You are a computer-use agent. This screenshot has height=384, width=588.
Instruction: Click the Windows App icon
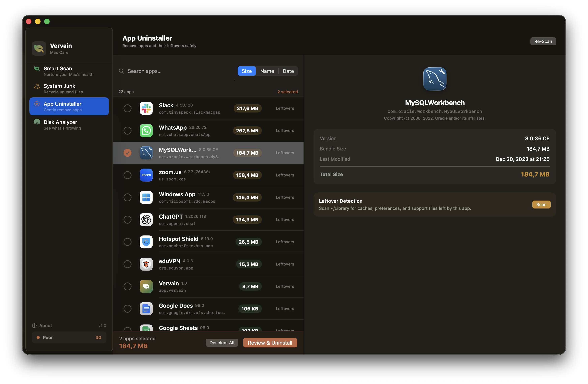[x=146, y=197]
